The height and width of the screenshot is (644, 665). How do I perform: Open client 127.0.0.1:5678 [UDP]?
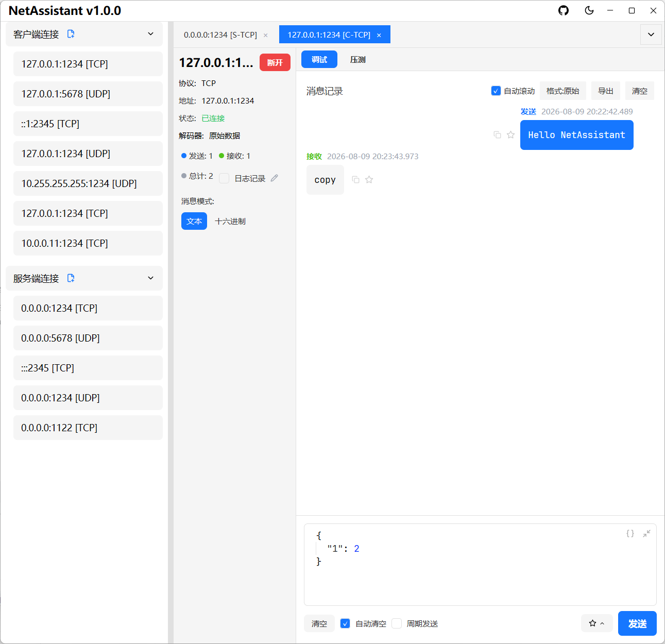88,94
